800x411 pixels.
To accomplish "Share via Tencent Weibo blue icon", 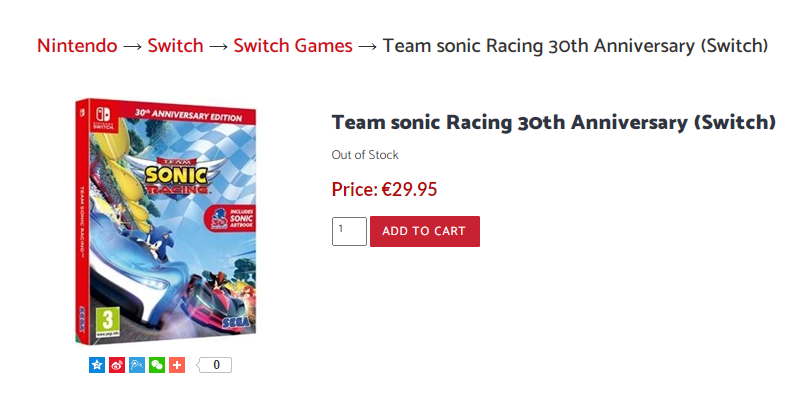I will pyautogui.click(x=137, y=365).
